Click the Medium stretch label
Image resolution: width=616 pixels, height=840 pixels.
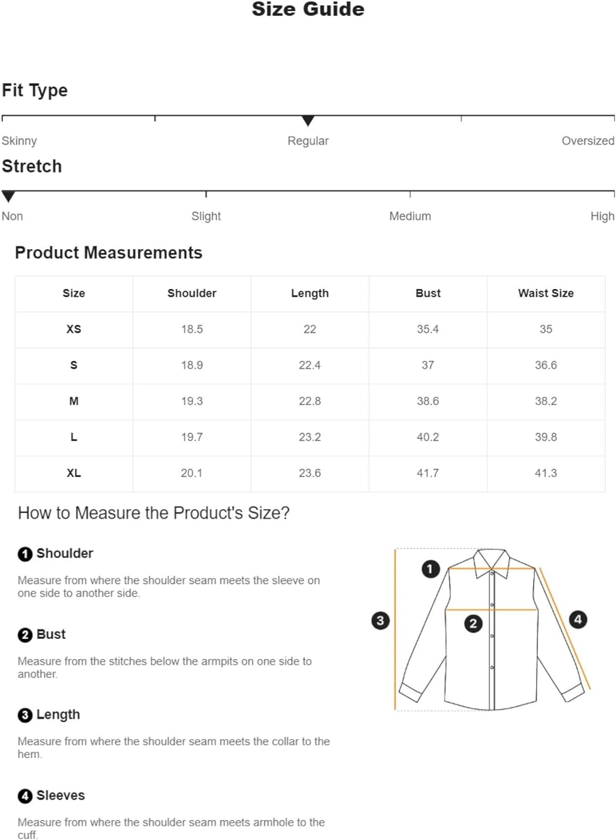(410, 216)
